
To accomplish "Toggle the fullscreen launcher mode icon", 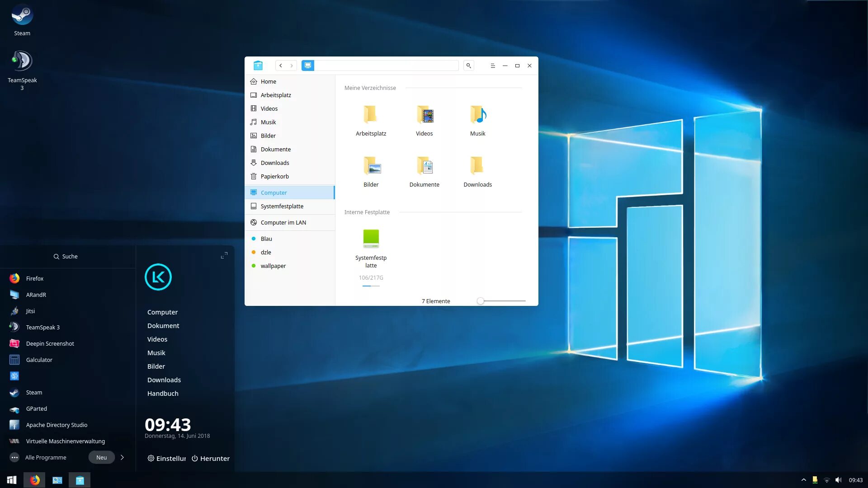I will click(x=224, y=256).
